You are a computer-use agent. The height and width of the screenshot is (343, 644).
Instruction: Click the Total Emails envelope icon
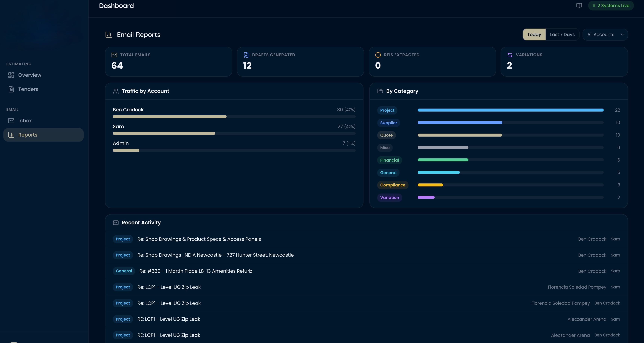(x=114, y=55)
